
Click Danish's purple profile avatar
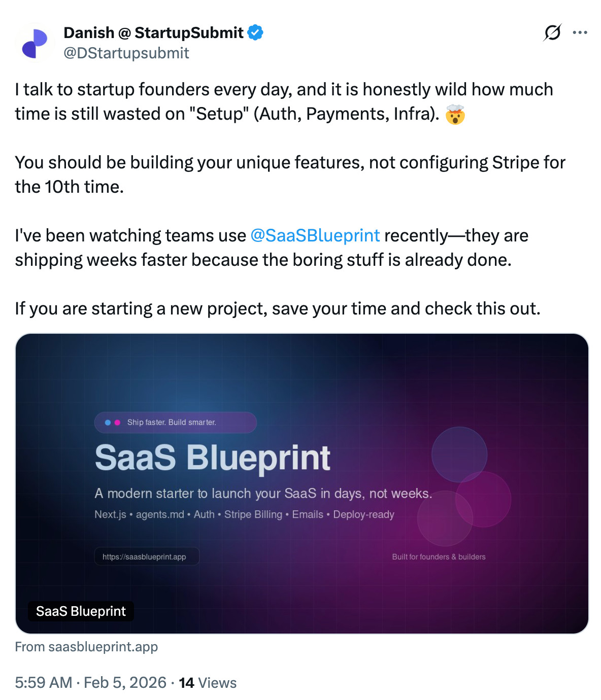pyautogui.click(x=35, y=42)
